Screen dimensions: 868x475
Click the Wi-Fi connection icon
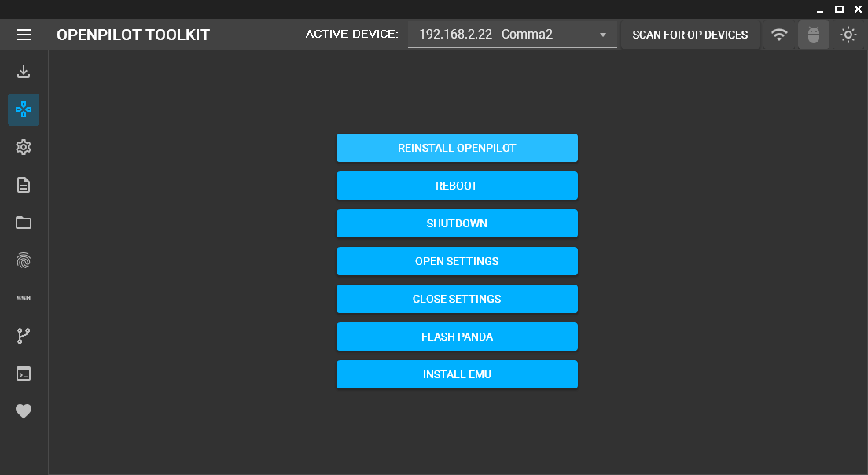pyautogui.click(x=779, y=35)
